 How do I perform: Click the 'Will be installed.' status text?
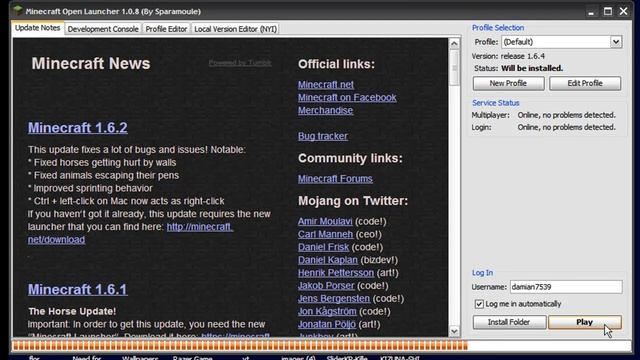pos(532,68)
